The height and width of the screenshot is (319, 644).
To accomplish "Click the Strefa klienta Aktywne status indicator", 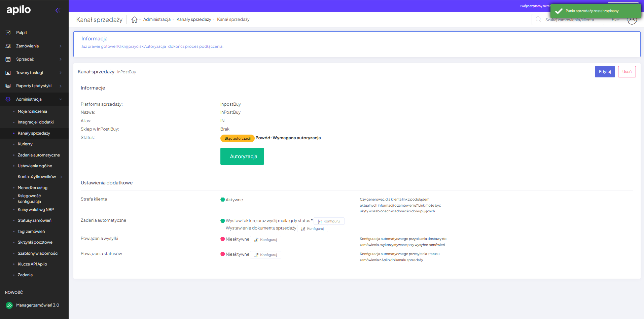I will 223,200.
